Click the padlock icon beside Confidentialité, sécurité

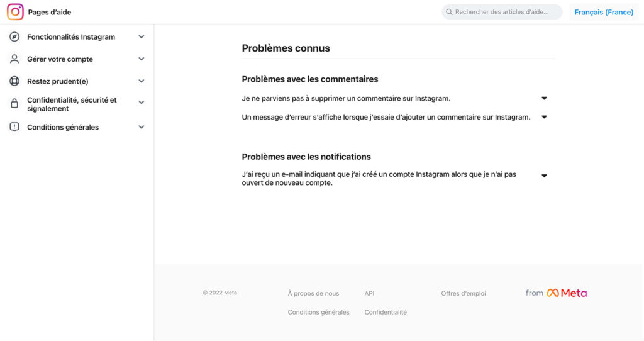(x=14, y=104)
